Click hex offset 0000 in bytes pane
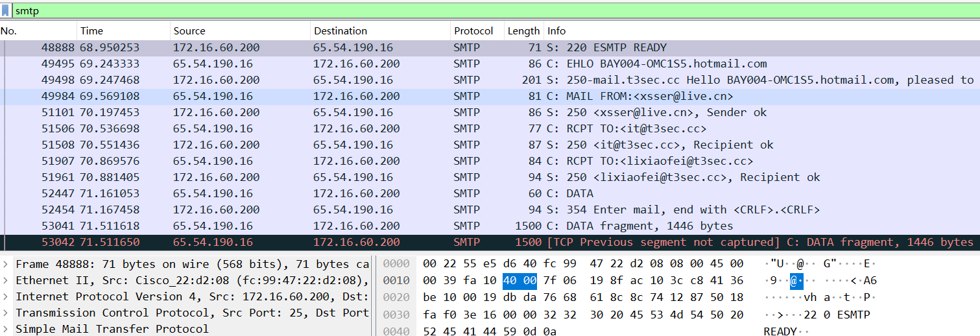Viewport: 980px width, 336px height. coord(396,264)
